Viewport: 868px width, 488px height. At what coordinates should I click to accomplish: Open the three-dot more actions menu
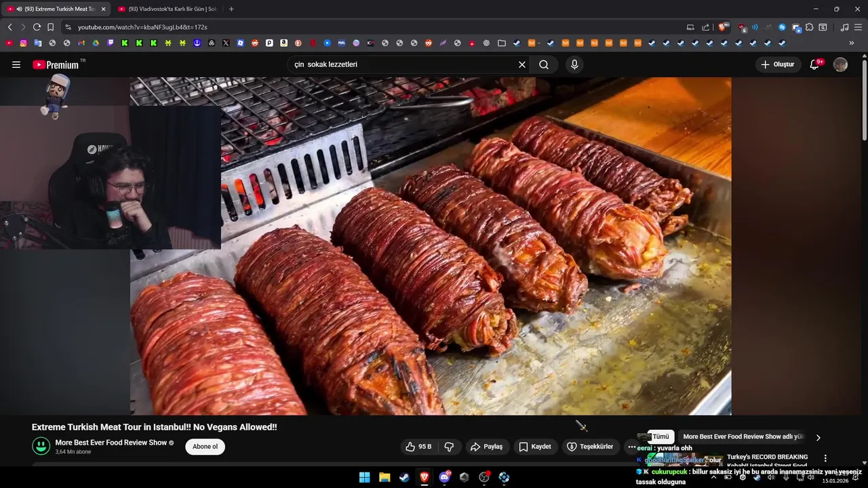(631, 447)
